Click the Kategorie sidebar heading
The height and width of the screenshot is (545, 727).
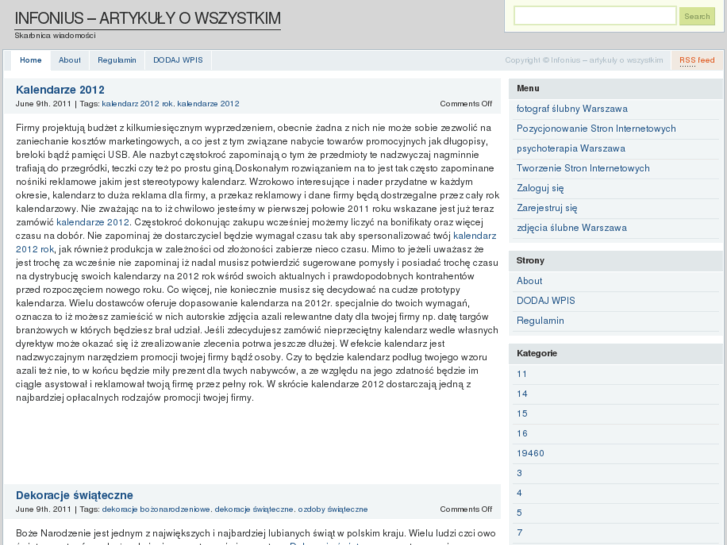pyautogui.click(x=537, y=353)
